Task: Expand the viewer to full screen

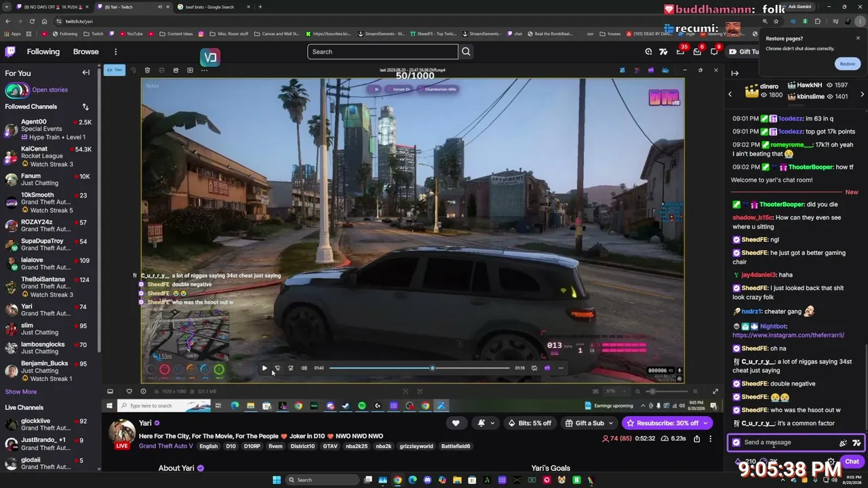Action: point(715,391)
